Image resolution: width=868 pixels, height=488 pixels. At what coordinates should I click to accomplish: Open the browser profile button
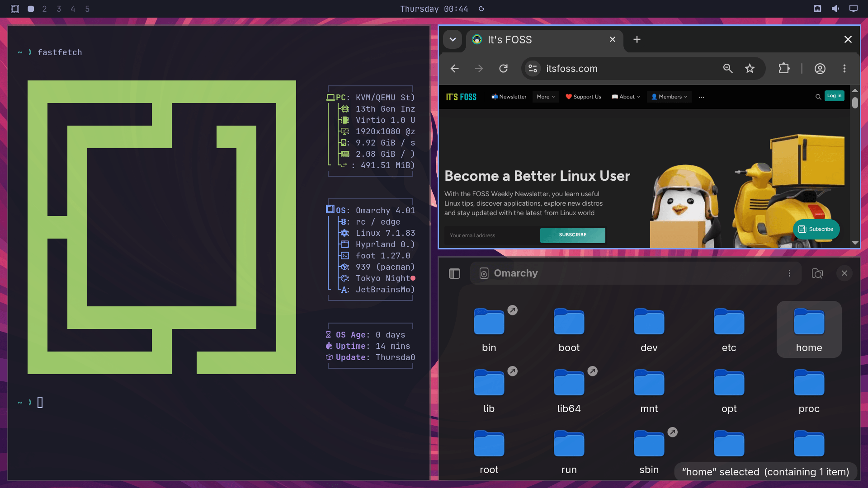820,68
